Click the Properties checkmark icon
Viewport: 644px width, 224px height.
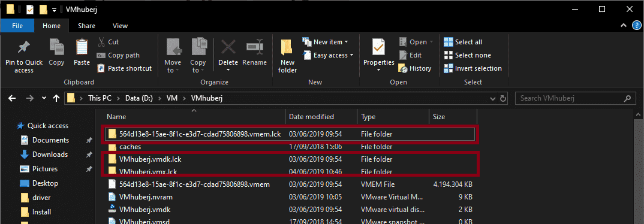click(379, 47)
